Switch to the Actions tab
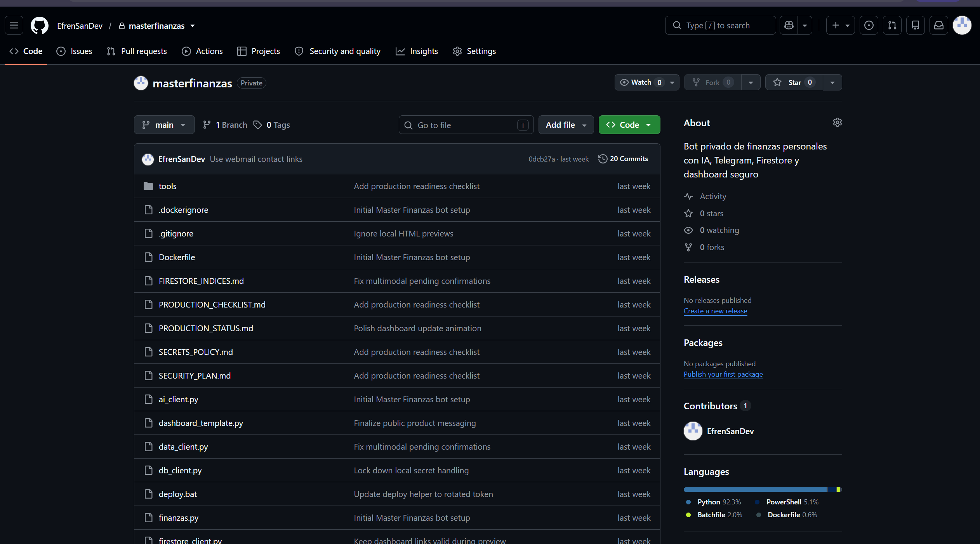Image resolution: width=980 pixels, height=544 pixels. coord(202,51)
